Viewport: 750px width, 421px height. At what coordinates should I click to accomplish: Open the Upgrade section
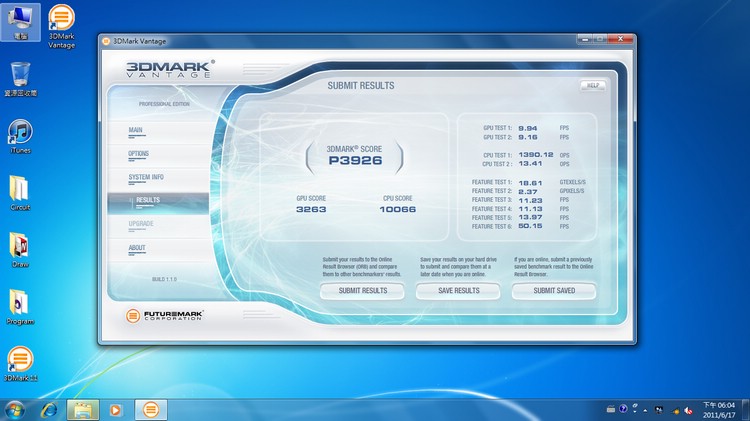pyautogui.click(x=141, y=224)
